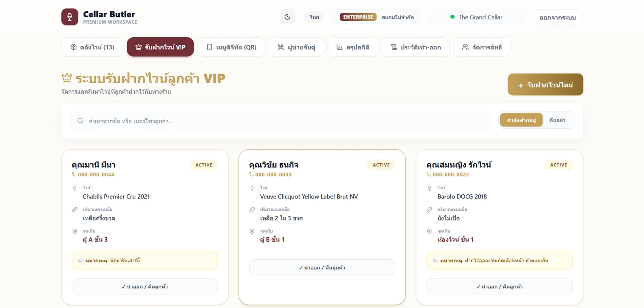Click ACTIVE badge on คุณวิชัย ธนกิจ card

(x=381, y=165)
